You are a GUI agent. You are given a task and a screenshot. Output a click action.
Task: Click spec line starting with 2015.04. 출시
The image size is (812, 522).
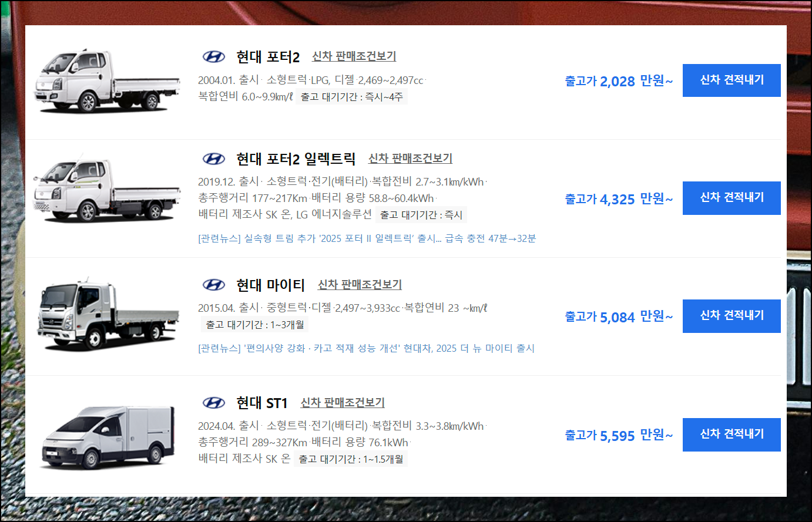tap(343, 308)
